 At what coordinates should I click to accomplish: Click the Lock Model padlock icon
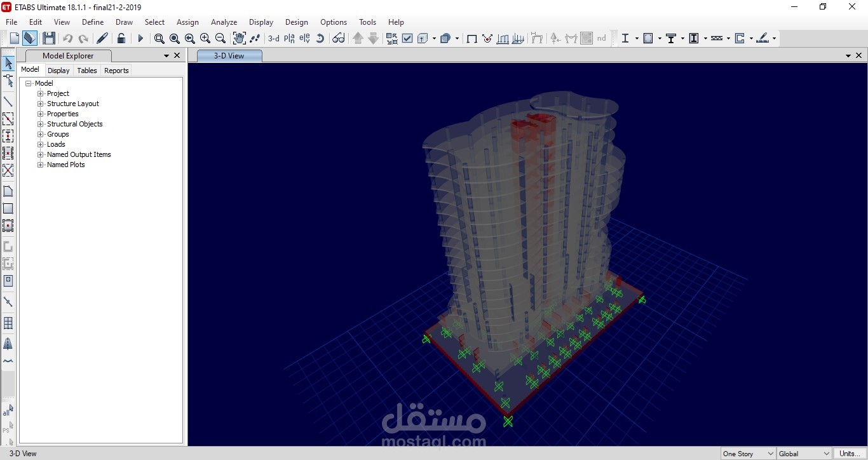pos(121,38)
